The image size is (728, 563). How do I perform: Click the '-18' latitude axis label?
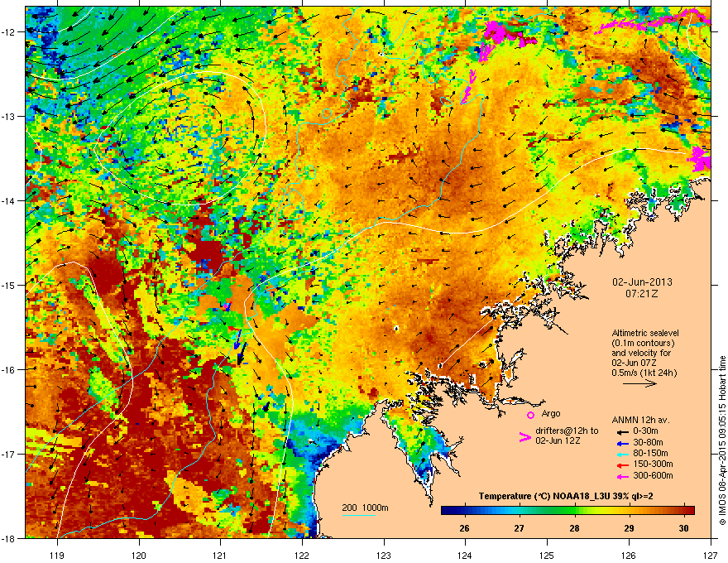(x=8, y=538)
